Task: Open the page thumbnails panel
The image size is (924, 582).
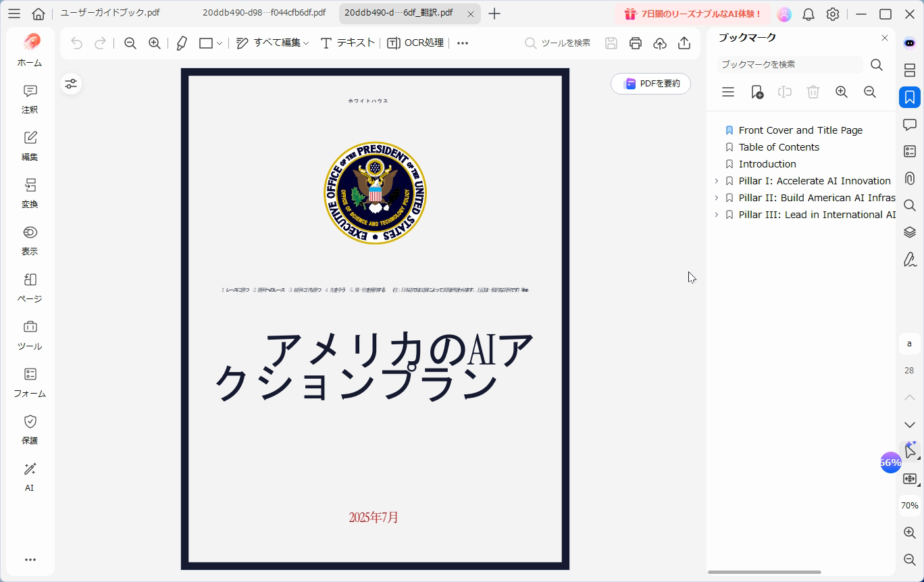Action: pyautogui.click(x=910, y=70)
